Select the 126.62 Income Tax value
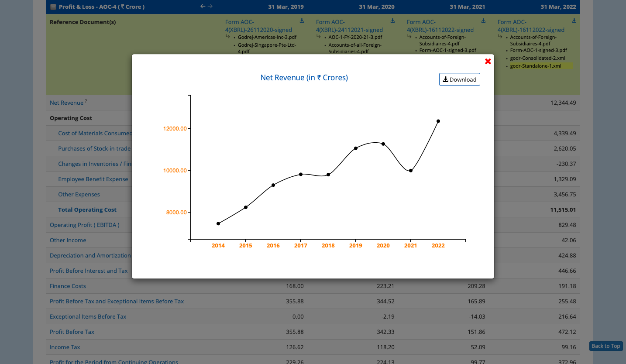Viewport: 626px width, 364px height. [x=295, y=347]
